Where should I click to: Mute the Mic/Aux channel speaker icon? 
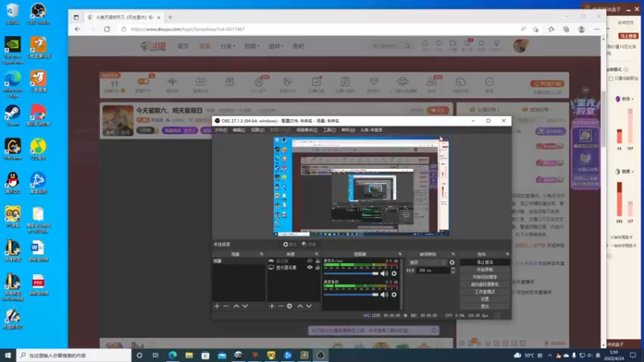point(384,274)
